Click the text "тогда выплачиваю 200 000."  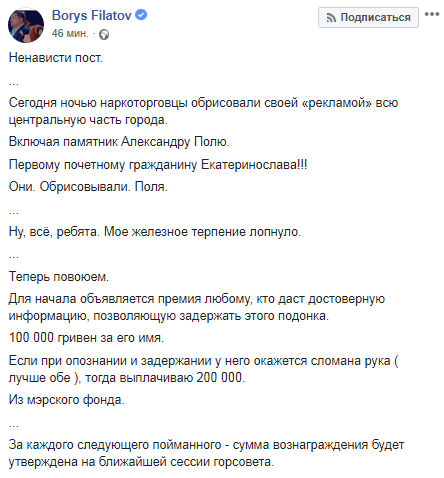tap(165, 378)
